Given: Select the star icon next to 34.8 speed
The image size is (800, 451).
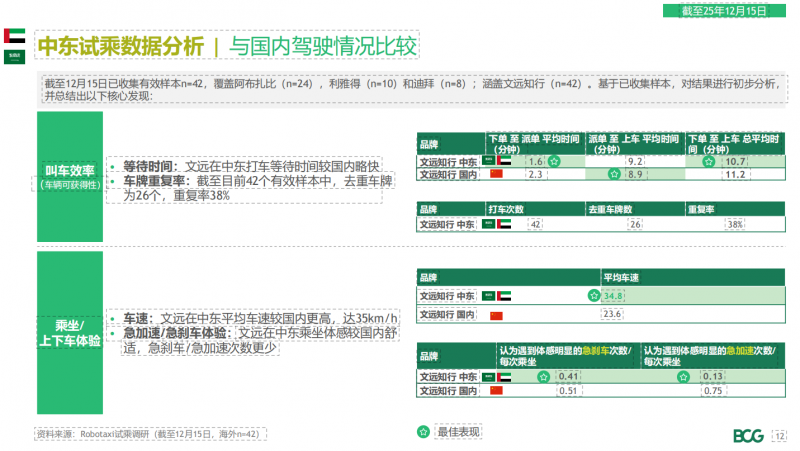Looking at the screenshot, I should point(594,296).
